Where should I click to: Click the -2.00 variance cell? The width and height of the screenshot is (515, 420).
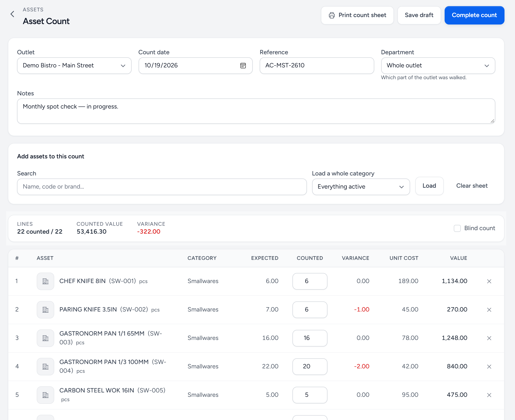(x=362, y=367)
